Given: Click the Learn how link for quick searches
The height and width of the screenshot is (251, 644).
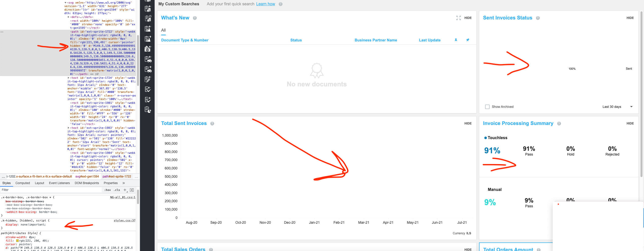Looking at the screenshot, I should click(x=265, y=4).
